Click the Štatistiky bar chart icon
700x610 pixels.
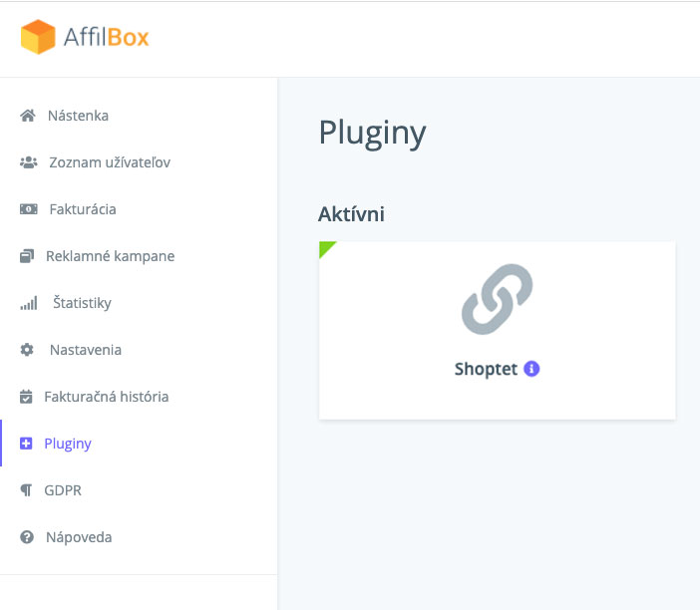coord(29,303)
